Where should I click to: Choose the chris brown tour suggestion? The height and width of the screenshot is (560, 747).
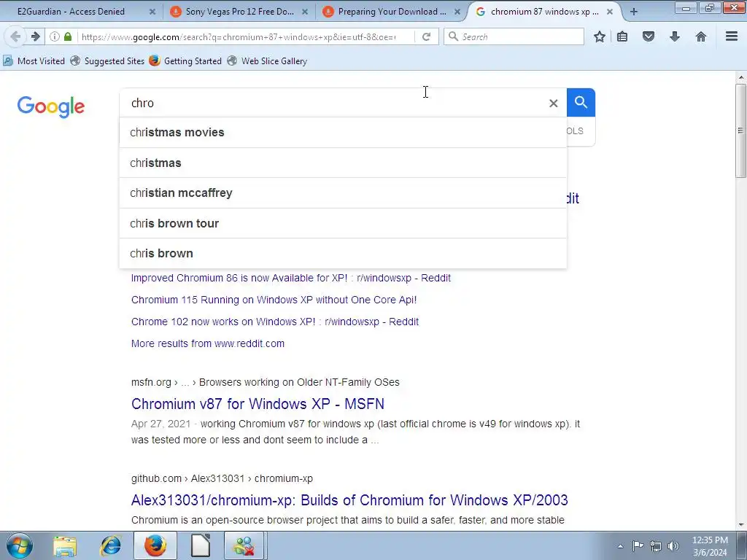[343, 223]
